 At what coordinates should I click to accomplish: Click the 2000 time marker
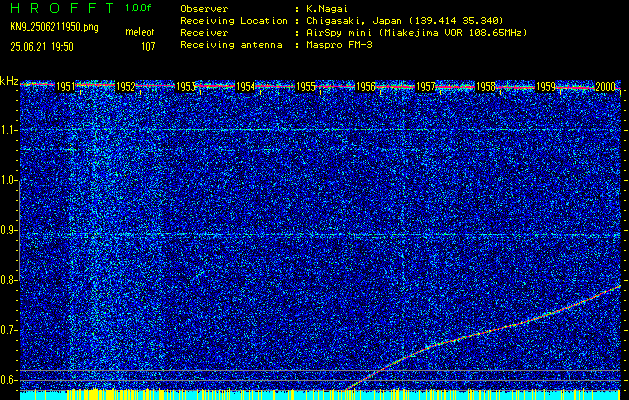tap(605, 87)
